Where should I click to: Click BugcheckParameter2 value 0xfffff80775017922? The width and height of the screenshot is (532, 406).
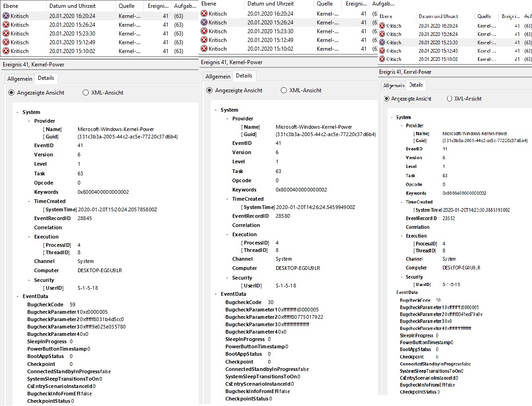[x=300, y=317]
